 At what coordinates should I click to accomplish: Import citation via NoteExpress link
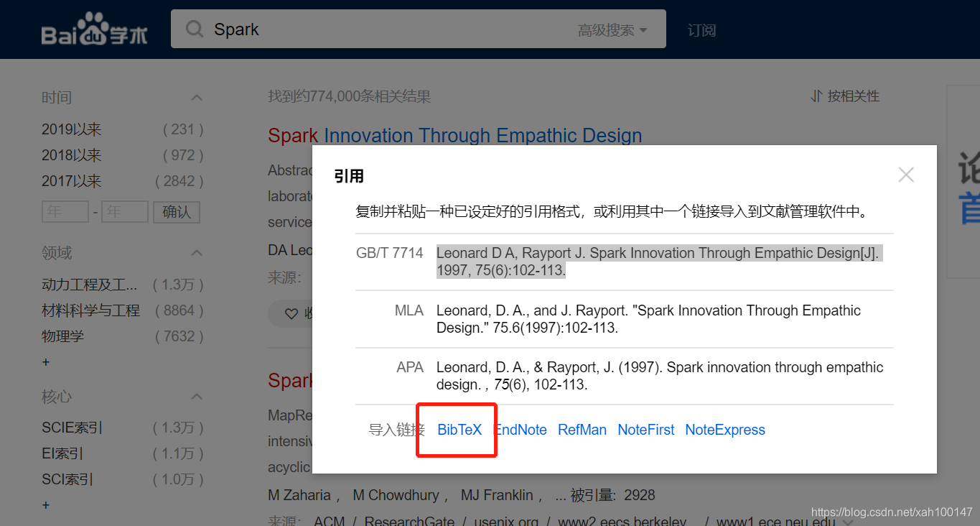coord(725,430)
